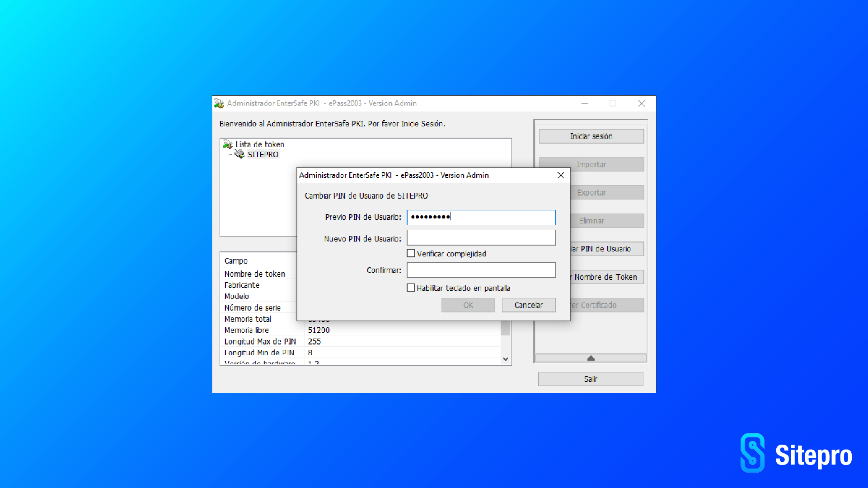Focus the Nuevo PIN de Usuario field
This screenshot has height=488, width=868.
click(481, 238)
